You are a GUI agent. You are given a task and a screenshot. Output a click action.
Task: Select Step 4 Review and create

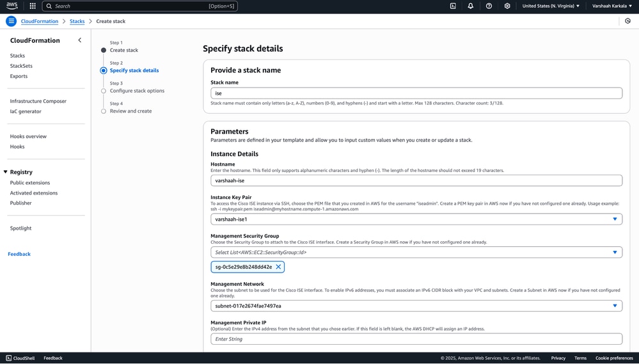[x=130, y=111]
